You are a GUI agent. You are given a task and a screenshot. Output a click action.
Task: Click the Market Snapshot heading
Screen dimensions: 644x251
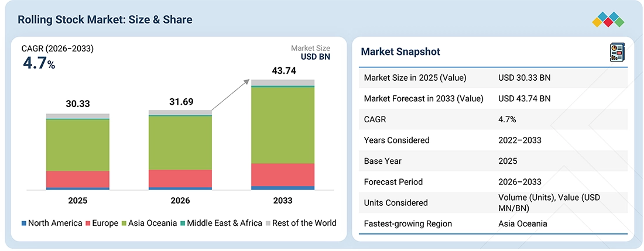(x=400, y=51)
